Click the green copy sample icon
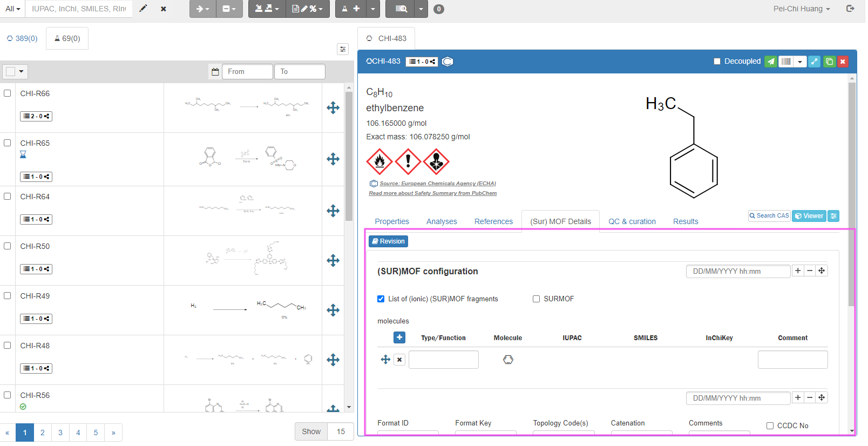868x446 pixels. (829, 62)
